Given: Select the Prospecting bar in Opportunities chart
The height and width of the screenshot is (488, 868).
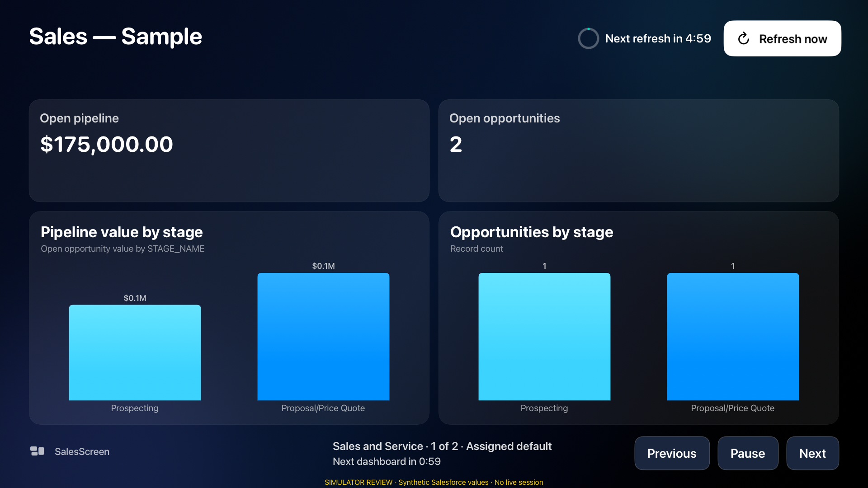Looking at the screenshot, I should click(x=544, y=337).
